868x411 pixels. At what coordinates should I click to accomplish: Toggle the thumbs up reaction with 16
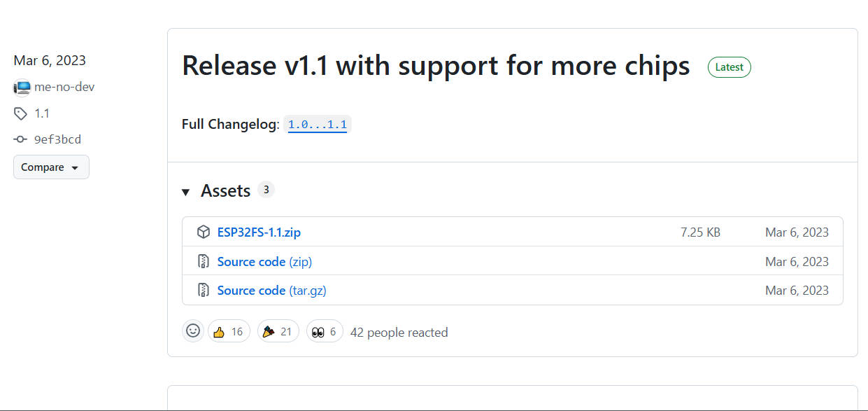click(229, 331)
